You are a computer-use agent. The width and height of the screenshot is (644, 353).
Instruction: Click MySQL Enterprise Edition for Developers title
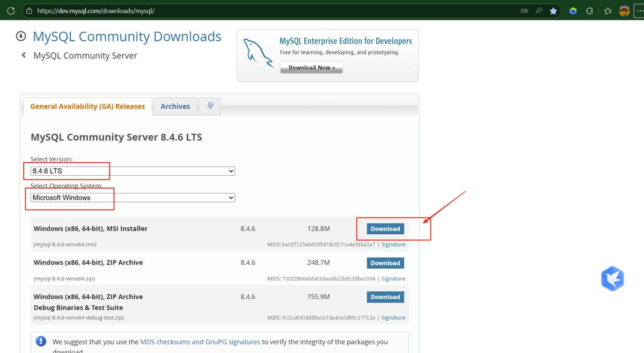(x=346, y=41)
